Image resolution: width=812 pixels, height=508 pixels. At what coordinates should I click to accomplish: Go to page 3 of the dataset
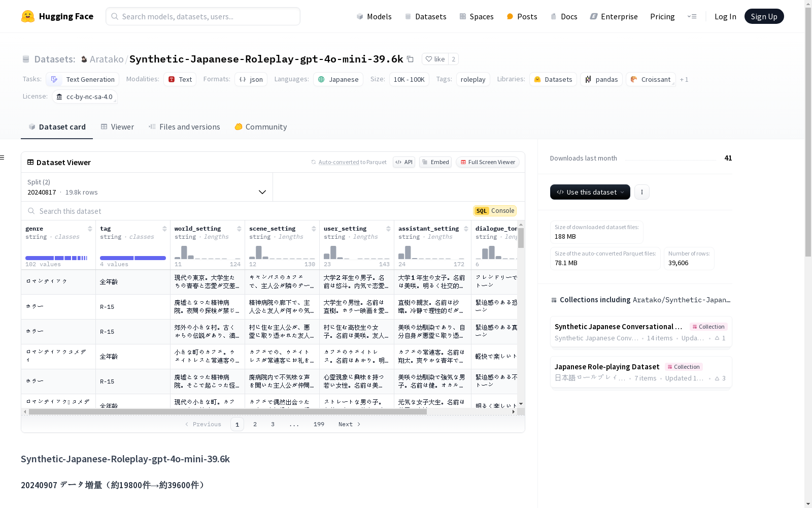(x=273, y=424)
